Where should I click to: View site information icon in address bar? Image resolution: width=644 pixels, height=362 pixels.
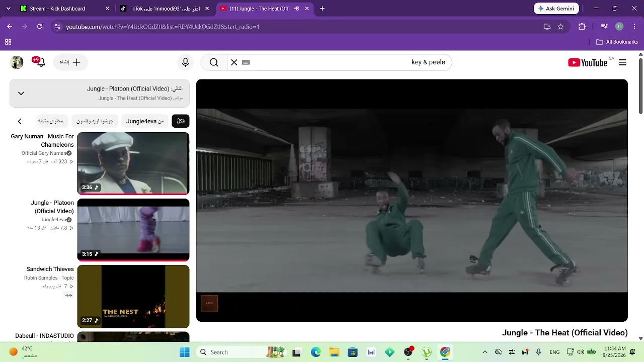[x=57, y=27]
